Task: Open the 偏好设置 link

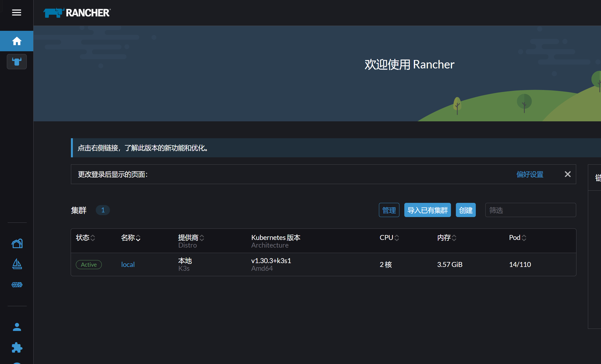Action: 530,175
